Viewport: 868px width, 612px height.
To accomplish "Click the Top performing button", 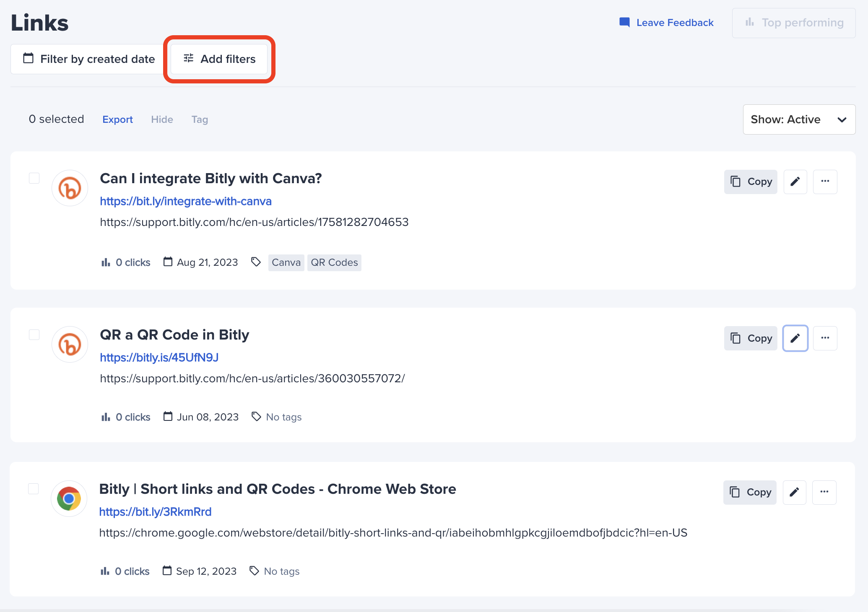I will (x=794, y=23).
